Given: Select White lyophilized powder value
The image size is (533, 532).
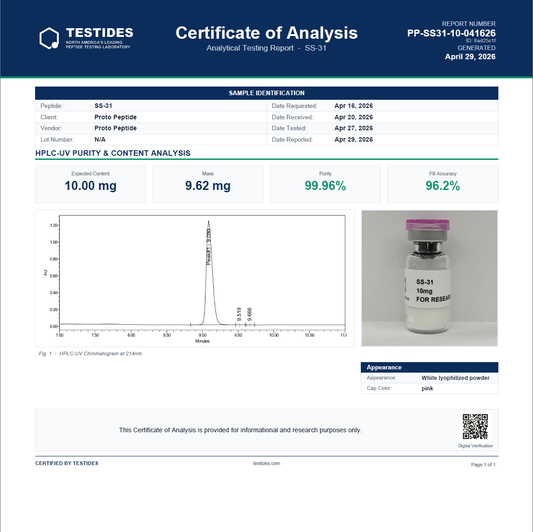Looking at the screenshot, I should click(455, 378).
